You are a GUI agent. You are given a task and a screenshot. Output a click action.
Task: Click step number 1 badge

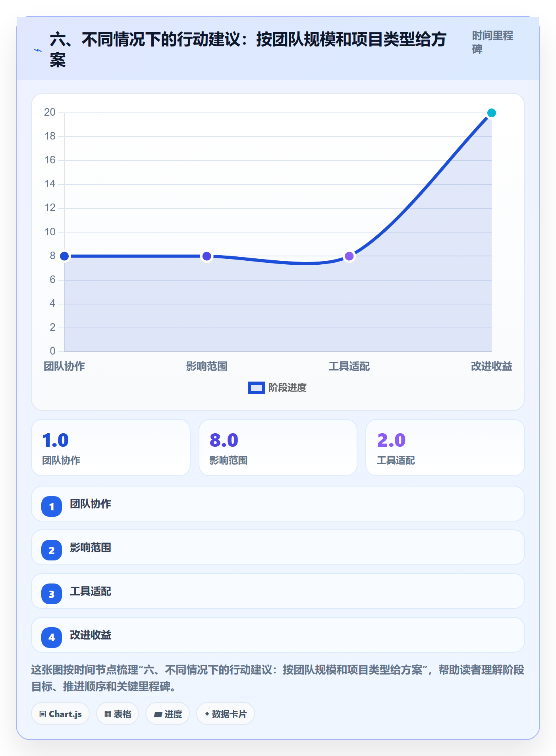point(52,506)
